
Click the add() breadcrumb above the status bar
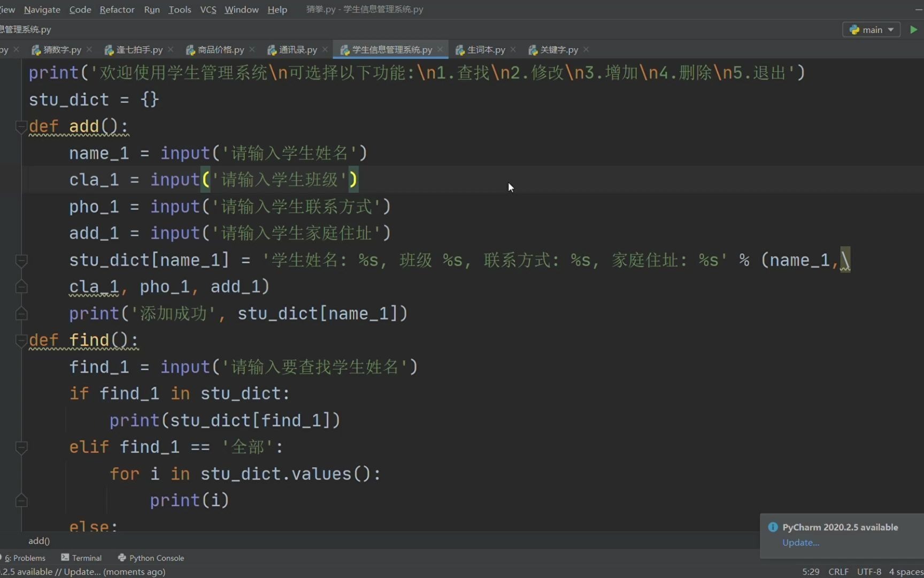pos(39,541)
